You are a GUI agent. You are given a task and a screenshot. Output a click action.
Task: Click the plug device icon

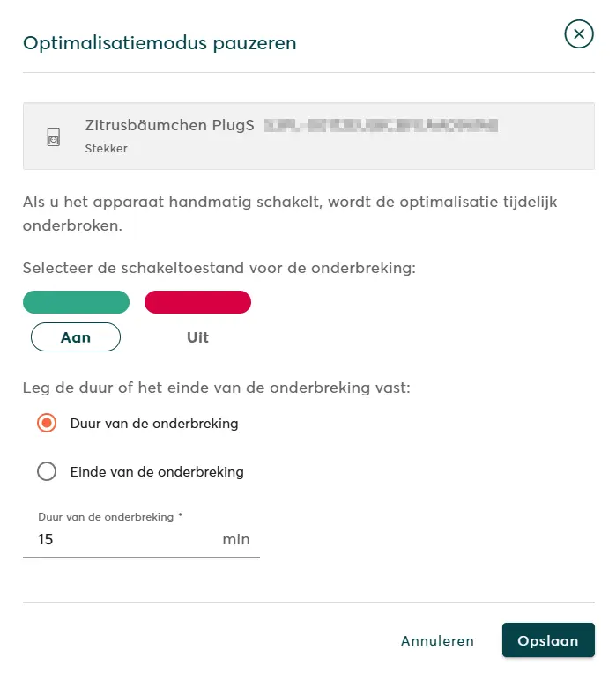click(53, 137)
